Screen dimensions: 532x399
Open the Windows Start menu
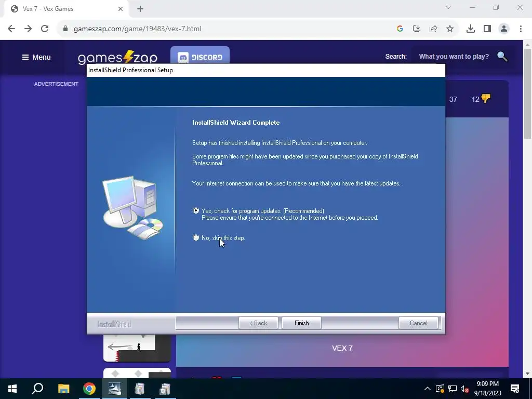[x=12, y=389]
